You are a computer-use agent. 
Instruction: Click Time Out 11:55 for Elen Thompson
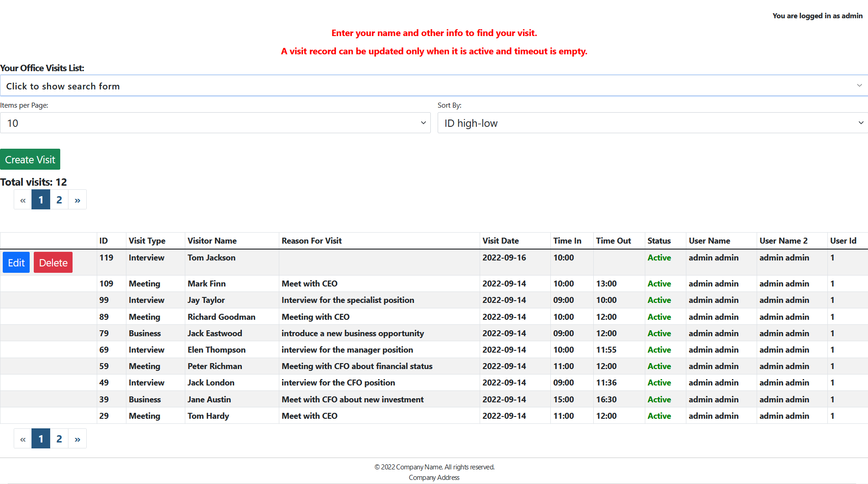pyautogui.click(x=606, y=350)
